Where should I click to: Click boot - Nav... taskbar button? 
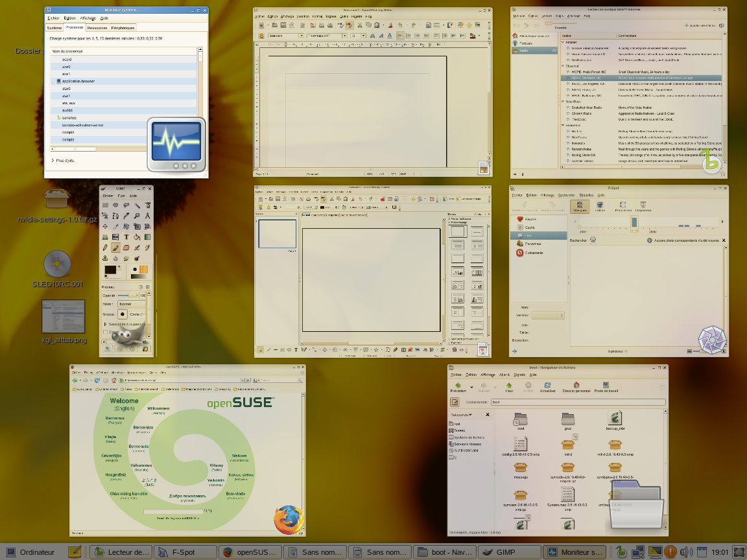tap(444, 552)
